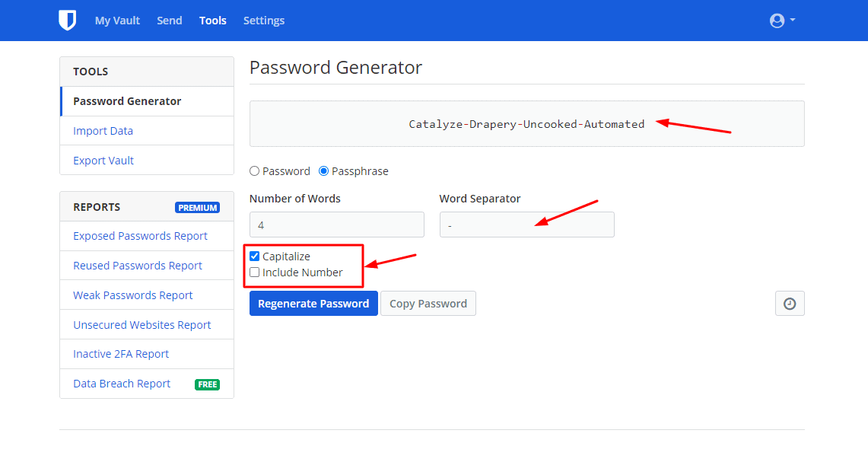The width and height of the screenshot is (868, 462).
Task: Switch to the Tools tab
Action: tap(213, 21)
